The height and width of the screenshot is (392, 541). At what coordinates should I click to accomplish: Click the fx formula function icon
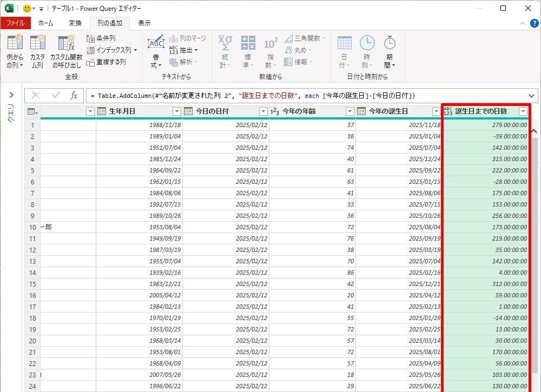pos(74,96)
